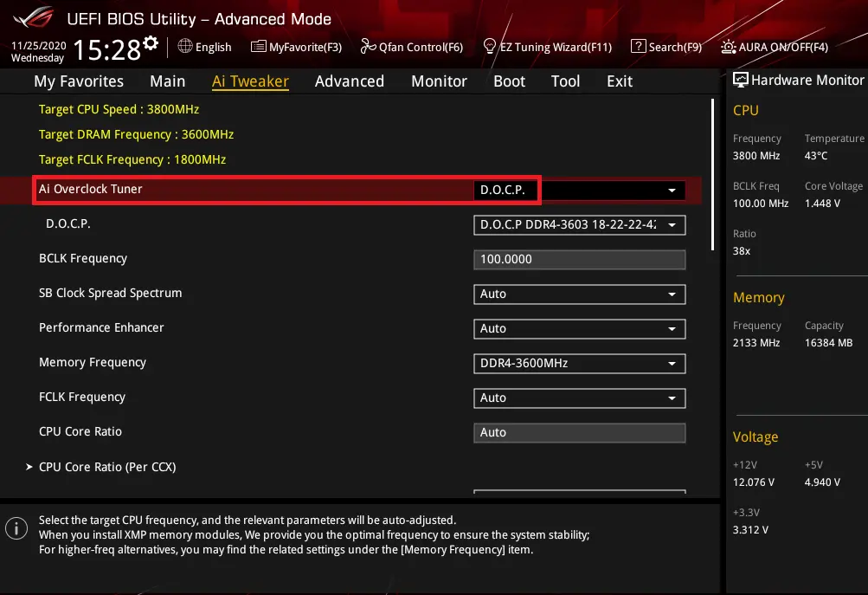Open the FCLK Frequency dropdown
The image size is (868, 595).
[580, 398]
